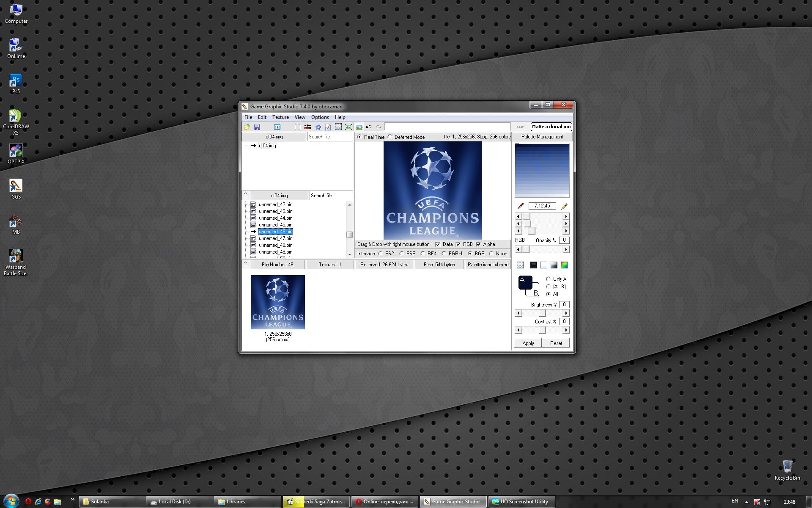Viewport: 812px width, 508px height.
Task: Click the checkerboard palette preset icon
Action: coord(520,265)
